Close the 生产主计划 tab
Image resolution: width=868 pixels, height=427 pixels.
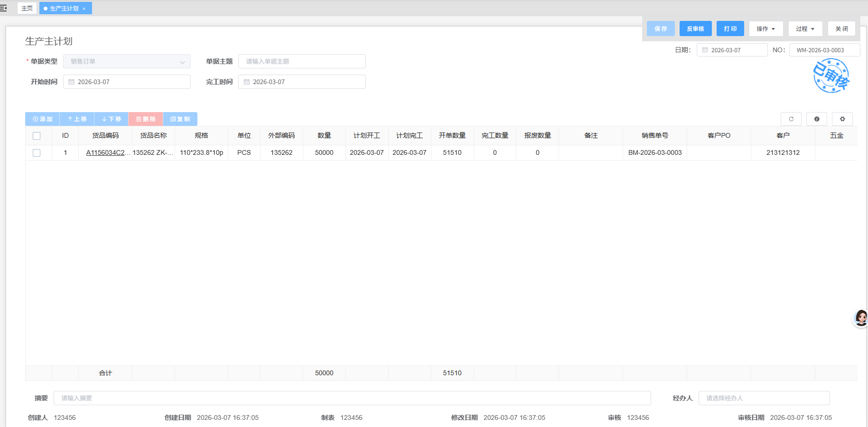coord(84,9)
